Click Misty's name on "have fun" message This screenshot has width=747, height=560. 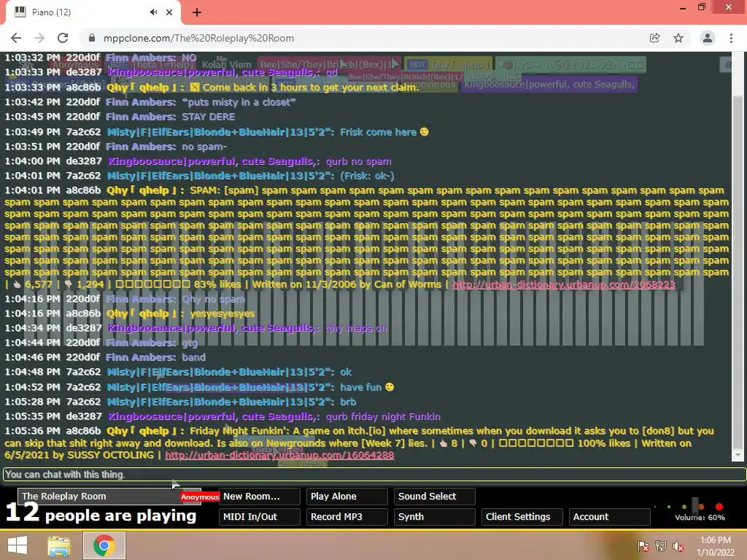click(x=220, y=387)
